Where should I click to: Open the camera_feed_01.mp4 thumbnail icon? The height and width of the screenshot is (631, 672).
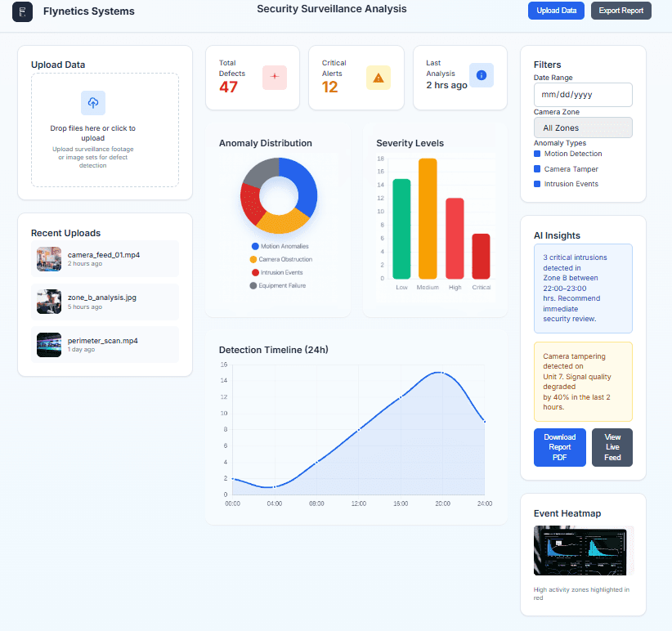pos(48,258)
